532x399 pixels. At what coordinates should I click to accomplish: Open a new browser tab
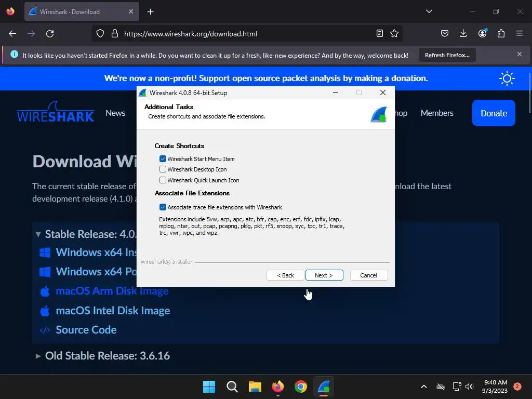coord(150,12)
